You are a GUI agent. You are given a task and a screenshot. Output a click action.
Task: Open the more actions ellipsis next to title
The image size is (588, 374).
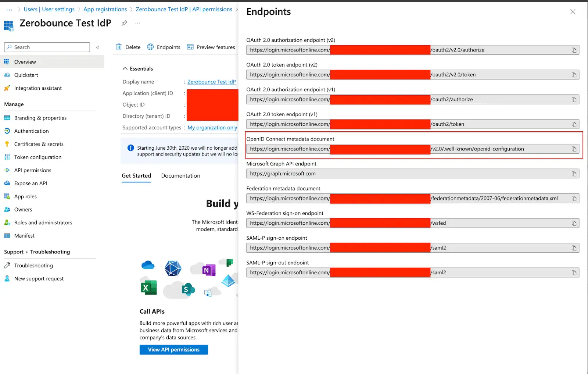(x=137, y=23)
